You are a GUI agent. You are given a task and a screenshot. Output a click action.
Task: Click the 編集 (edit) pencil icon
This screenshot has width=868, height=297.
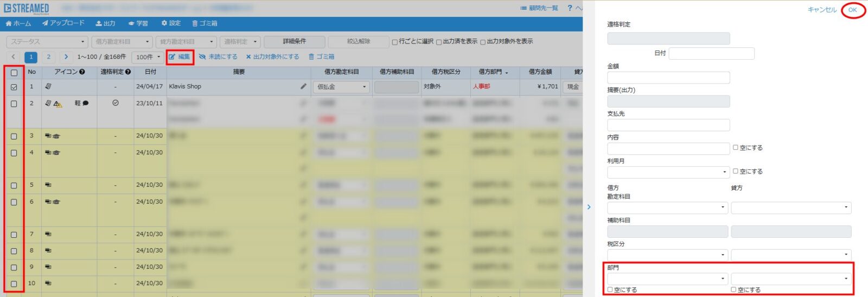[172, 57]
